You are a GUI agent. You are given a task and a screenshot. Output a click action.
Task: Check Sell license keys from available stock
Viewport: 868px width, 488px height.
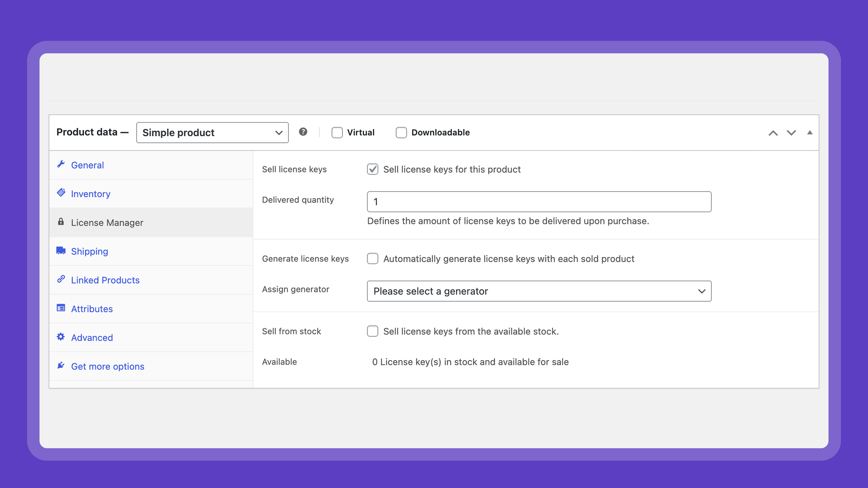372,331
